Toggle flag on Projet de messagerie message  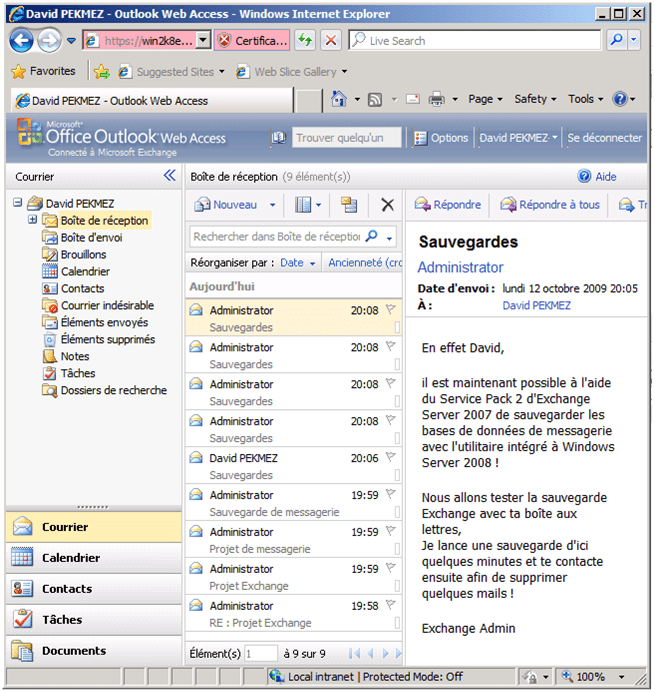point(390,532)
